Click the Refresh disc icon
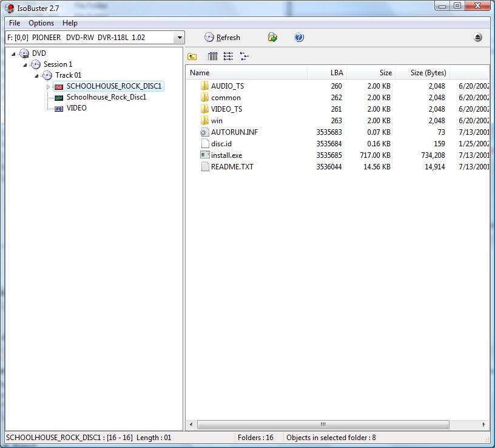 (209, 37)
